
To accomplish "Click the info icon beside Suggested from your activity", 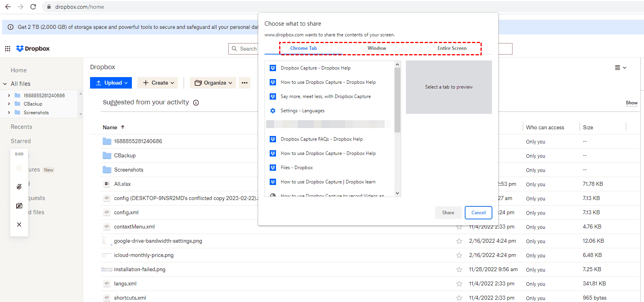I will (196, 103).
